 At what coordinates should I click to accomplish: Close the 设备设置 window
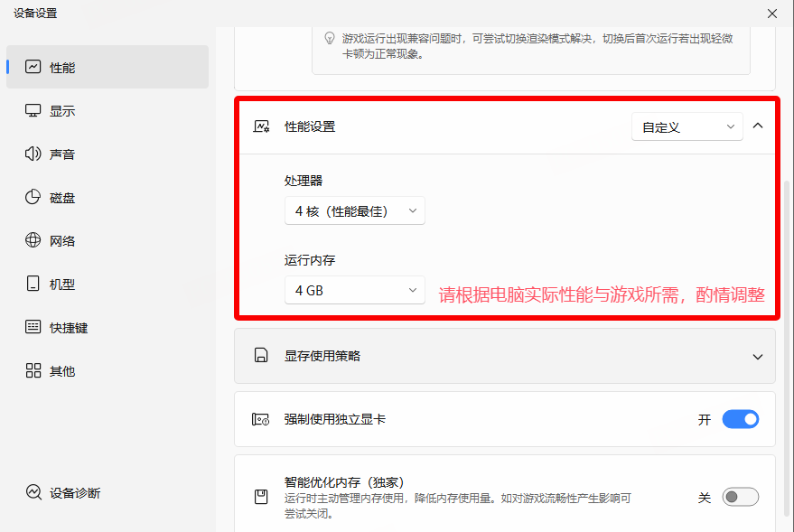point(771,13)
